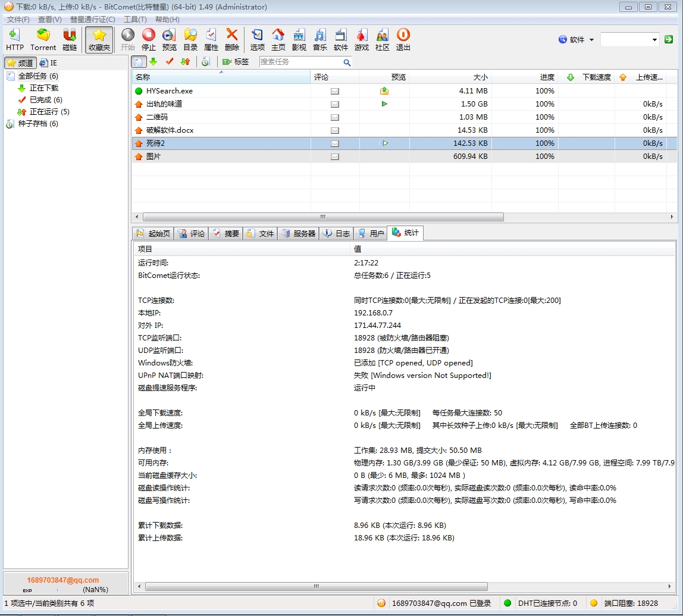Select the 破解软件.docx task row

[404, 130]
